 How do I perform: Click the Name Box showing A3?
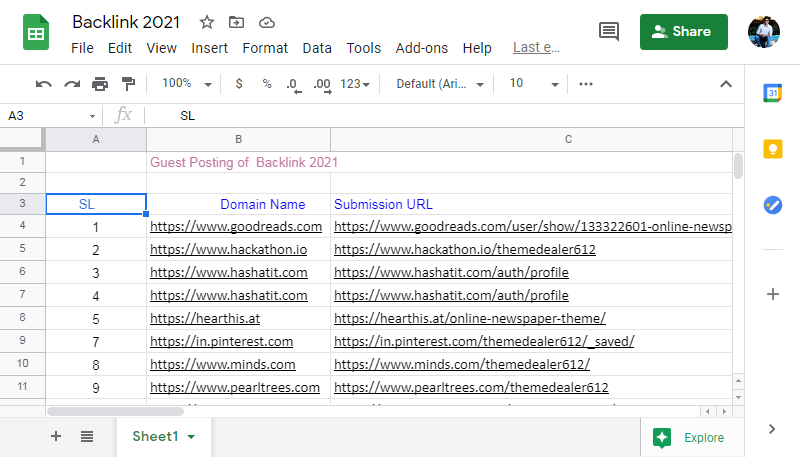(50, 116)
